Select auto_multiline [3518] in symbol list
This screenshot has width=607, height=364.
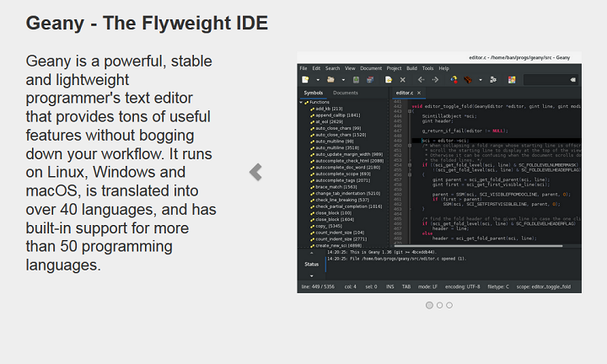tap(336, 147)
